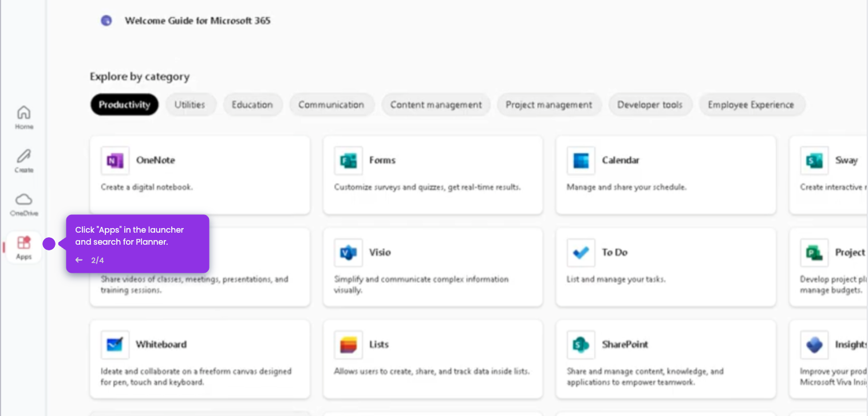Click 'Customize surveys and quizzes' description
This screenshot has height=416, width=868.
click(427, 187)
